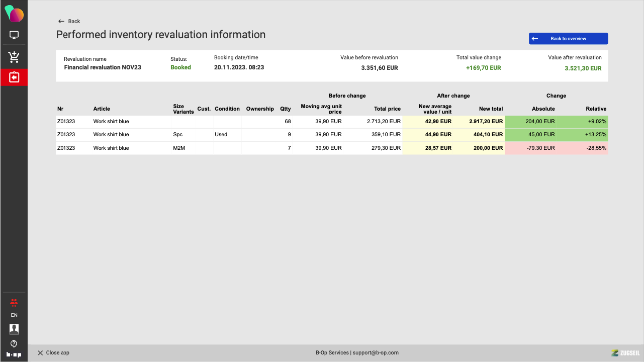Open the help question mark icon
644x362 pixels.
[x=14, y=344]
